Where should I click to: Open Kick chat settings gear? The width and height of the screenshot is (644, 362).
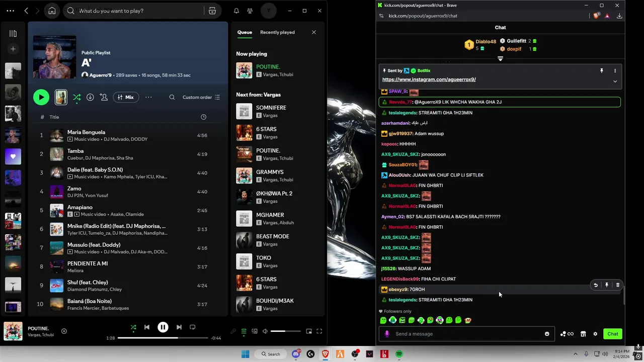pos(595,334)
